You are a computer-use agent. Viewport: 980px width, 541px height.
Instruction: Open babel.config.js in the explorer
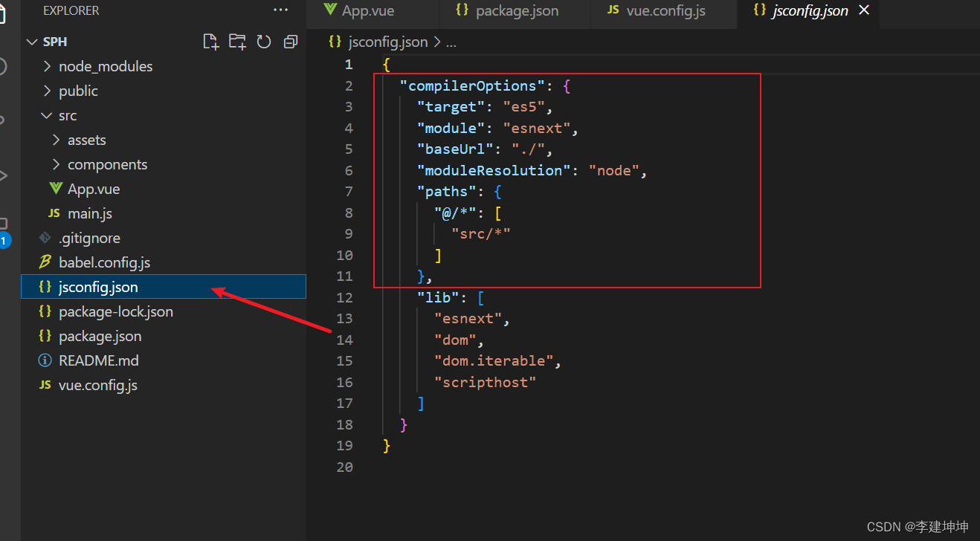(104, 262)
